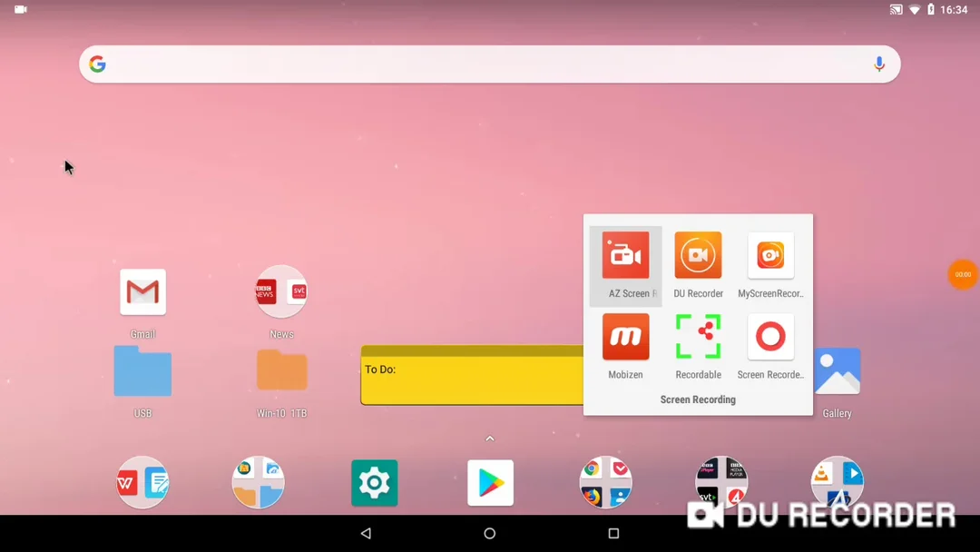980x552 pixels.
Task: Expand the app drawer with the up arrow
Action: pyautogui.click(x=490, y=439)
